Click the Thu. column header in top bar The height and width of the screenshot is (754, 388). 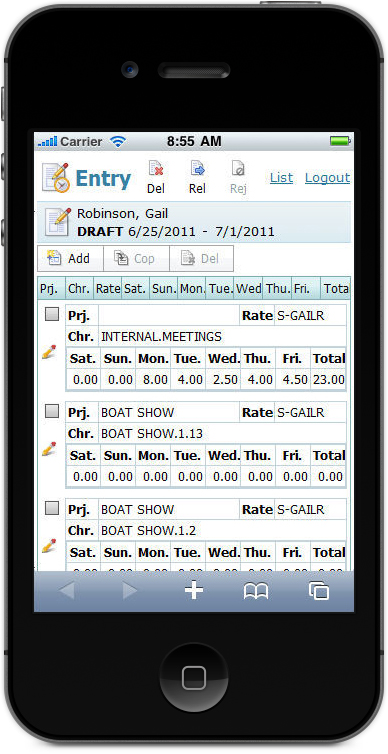277,289
